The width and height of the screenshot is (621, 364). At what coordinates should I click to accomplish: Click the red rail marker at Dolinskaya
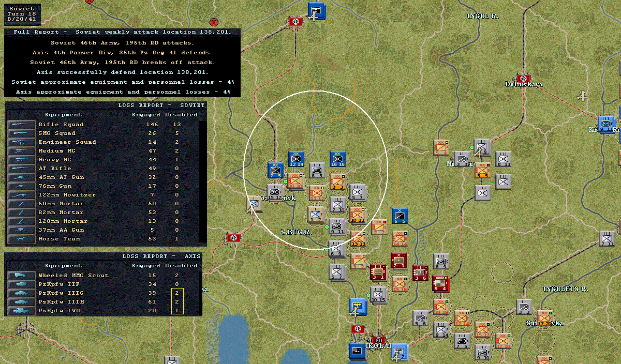523,78
